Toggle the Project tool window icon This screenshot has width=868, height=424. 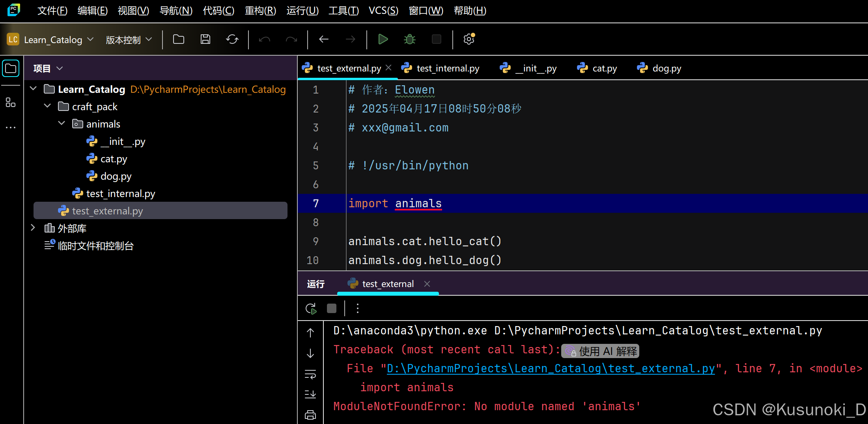(11, 69)
